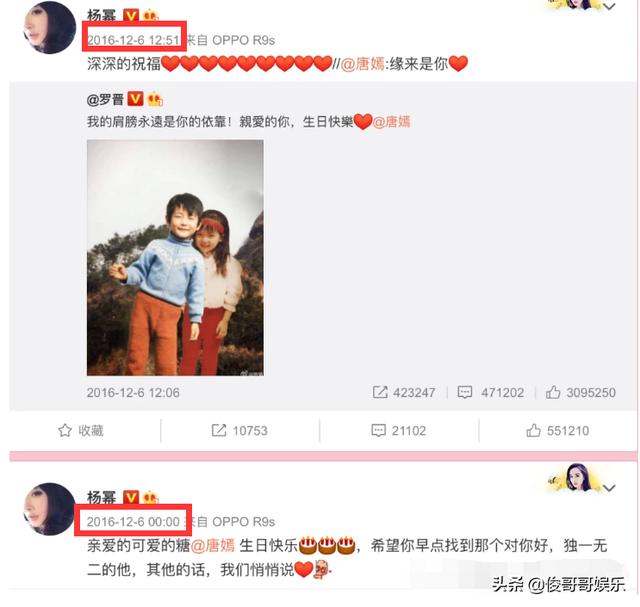Screen dimensions: 640x607
Task: Click the 2016-12-6 00:00 timestamp
Action: (133, 521)
